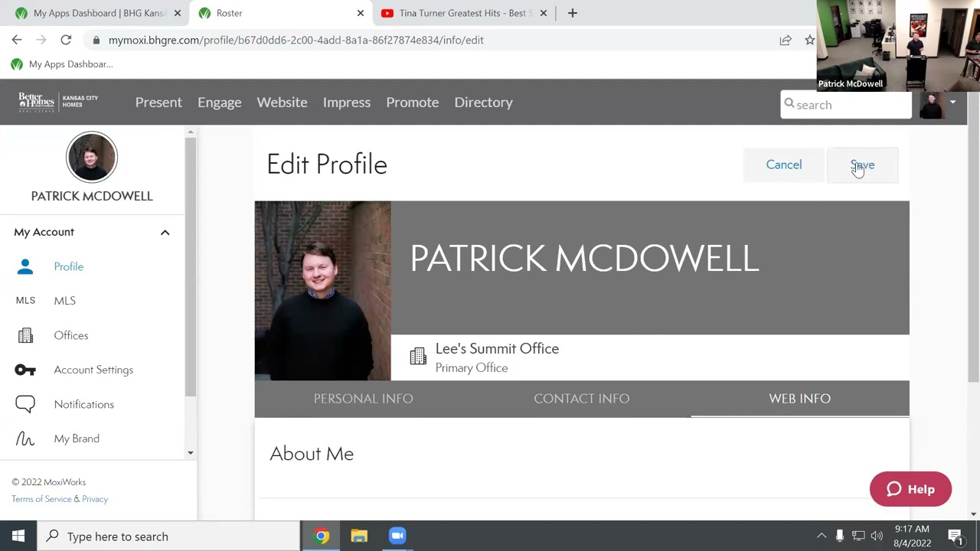
Task: Click sidebar scroll up arrow
Action: tap(191, 132)
